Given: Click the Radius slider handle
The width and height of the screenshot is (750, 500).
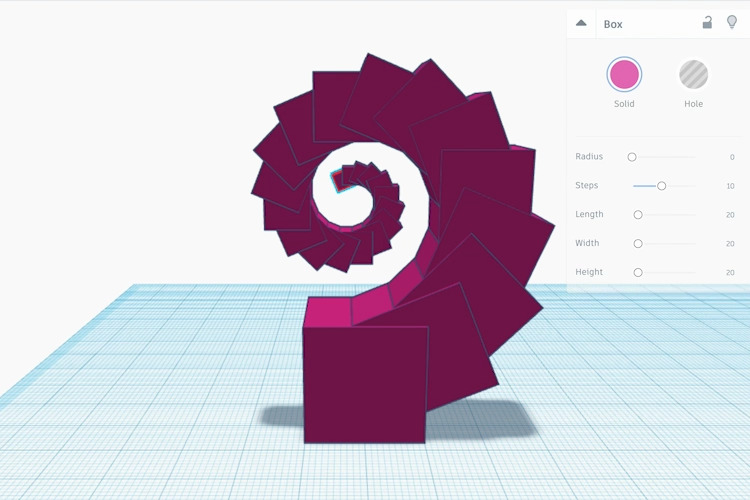Looking at the screenshot, I should pyautogui.click(x=632, y=157).
